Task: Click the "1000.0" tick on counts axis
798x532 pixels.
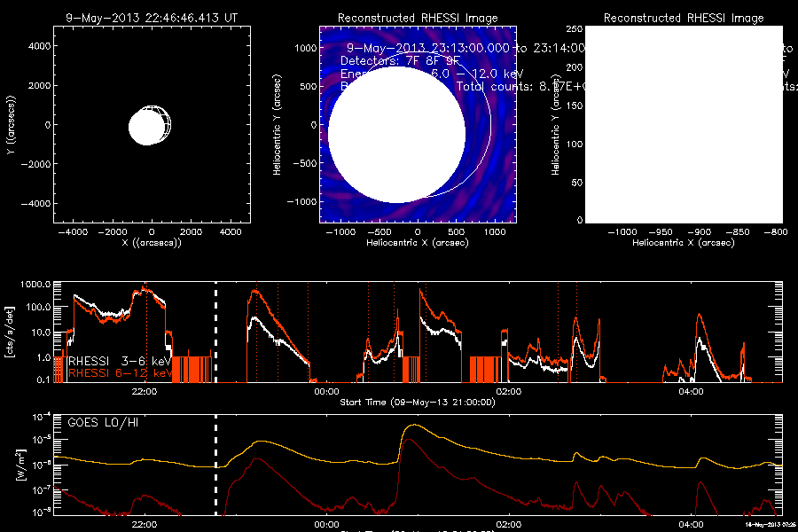Action: point(35,284)
